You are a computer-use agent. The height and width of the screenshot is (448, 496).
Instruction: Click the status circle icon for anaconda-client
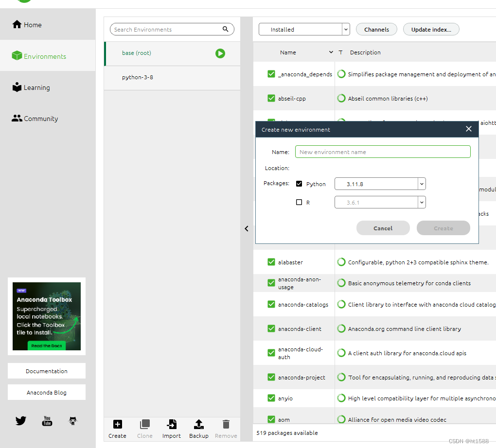[x=341, y=328]
